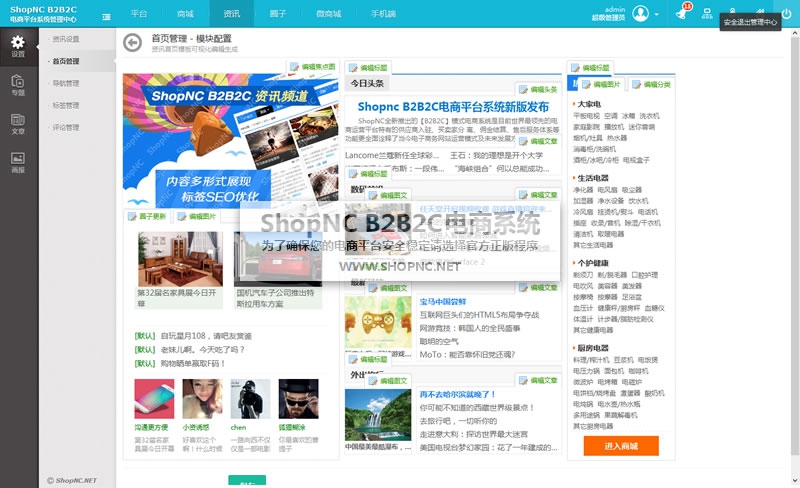Screen dimensions: 800x488
Task: Open 标签管理 in the submenu
Action: tap(66, 105)
